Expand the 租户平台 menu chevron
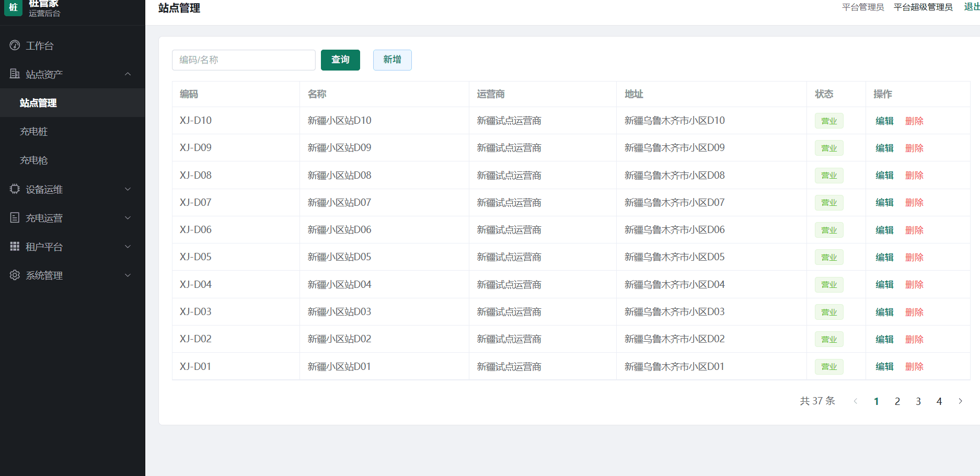This screenshot has height=476, width=980. (128, 247)
